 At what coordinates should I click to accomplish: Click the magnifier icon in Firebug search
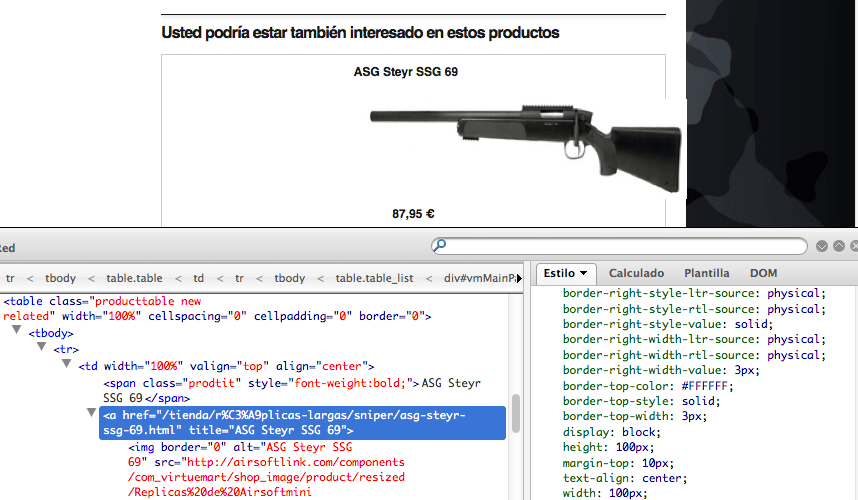point(439,245)
